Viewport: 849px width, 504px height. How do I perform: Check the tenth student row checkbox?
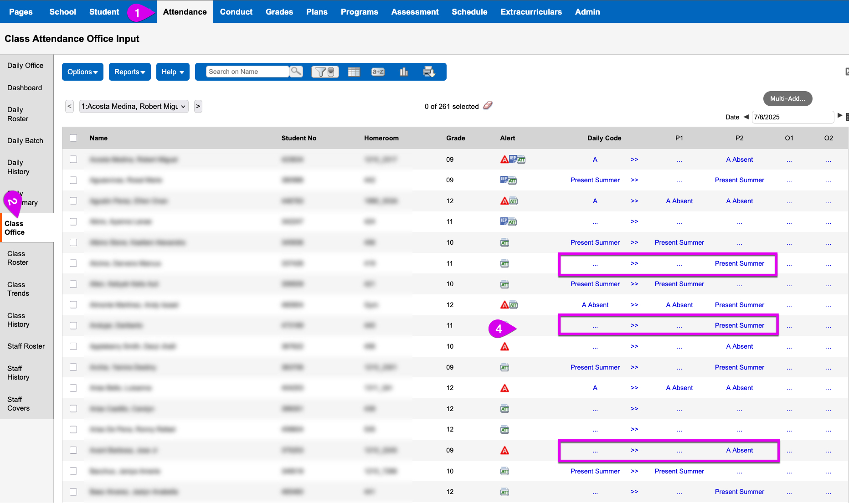tap(73, 346)
